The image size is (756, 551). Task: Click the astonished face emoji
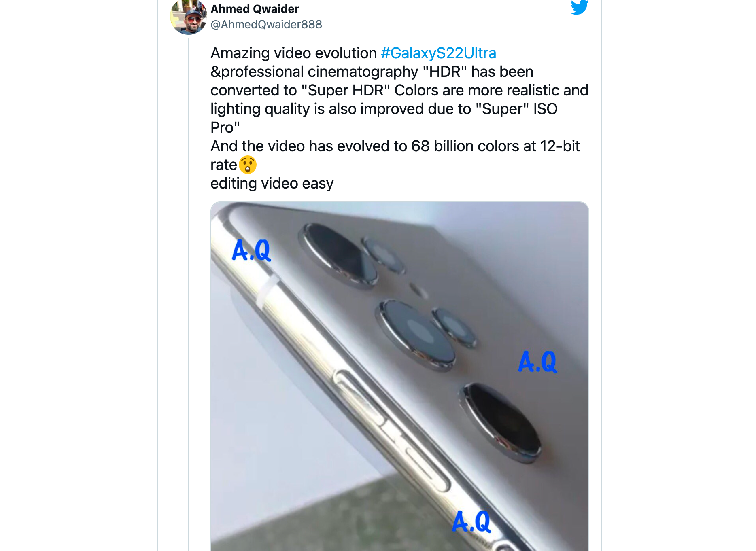248,165
